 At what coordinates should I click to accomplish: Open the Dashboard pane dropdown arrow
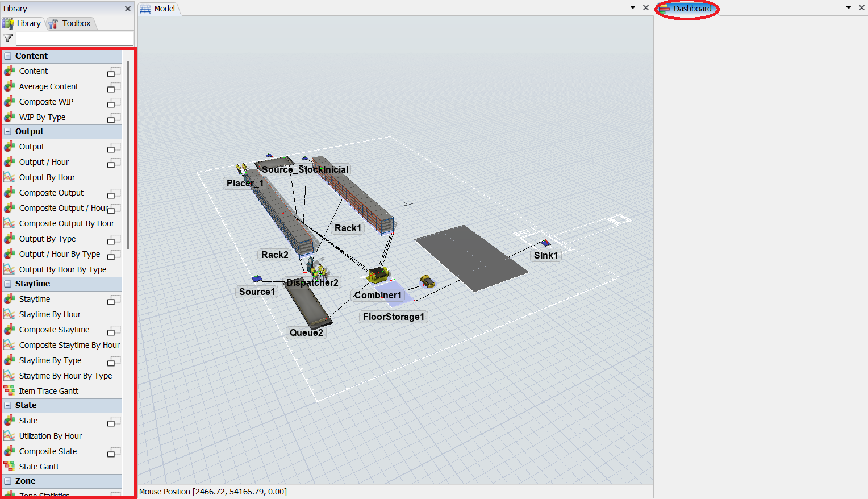coord(849,8)
